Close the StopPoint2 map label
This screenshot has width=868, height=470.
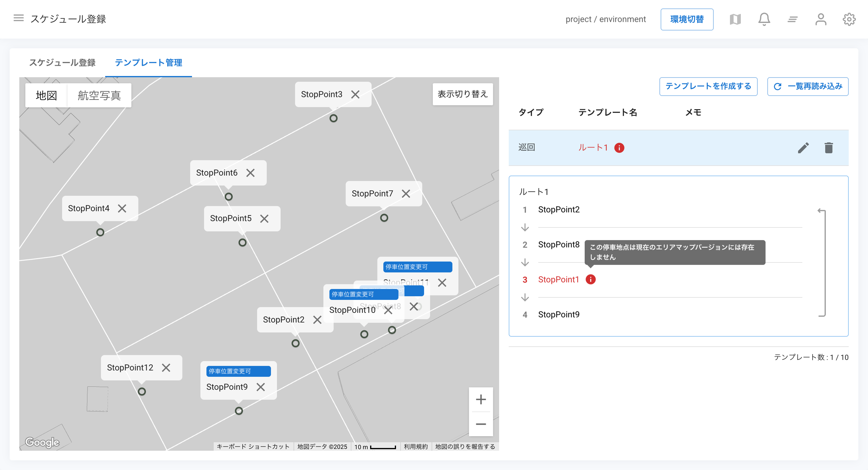317,320
